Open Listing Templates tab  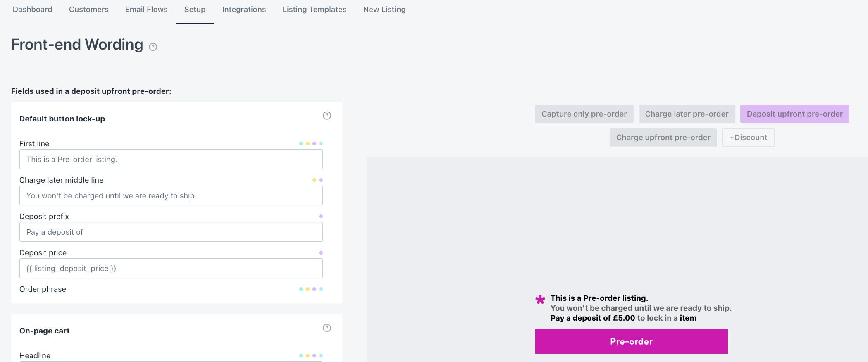coord(315,10)
